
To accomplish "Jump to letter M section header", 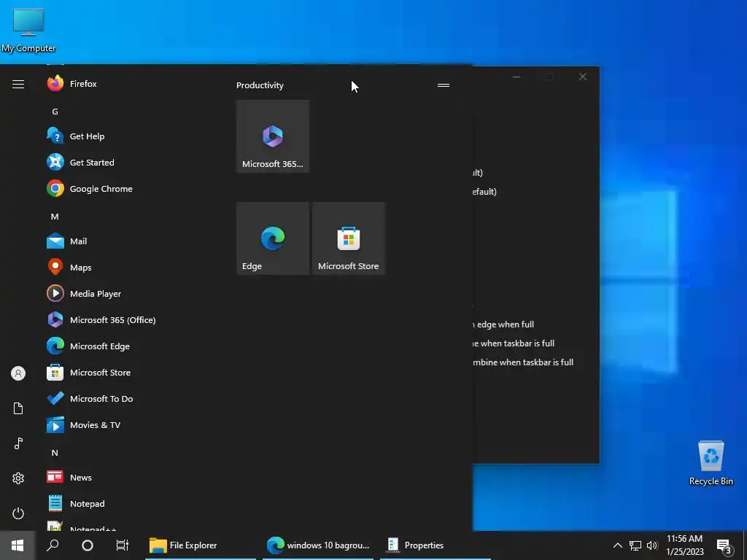I will 55,217.
